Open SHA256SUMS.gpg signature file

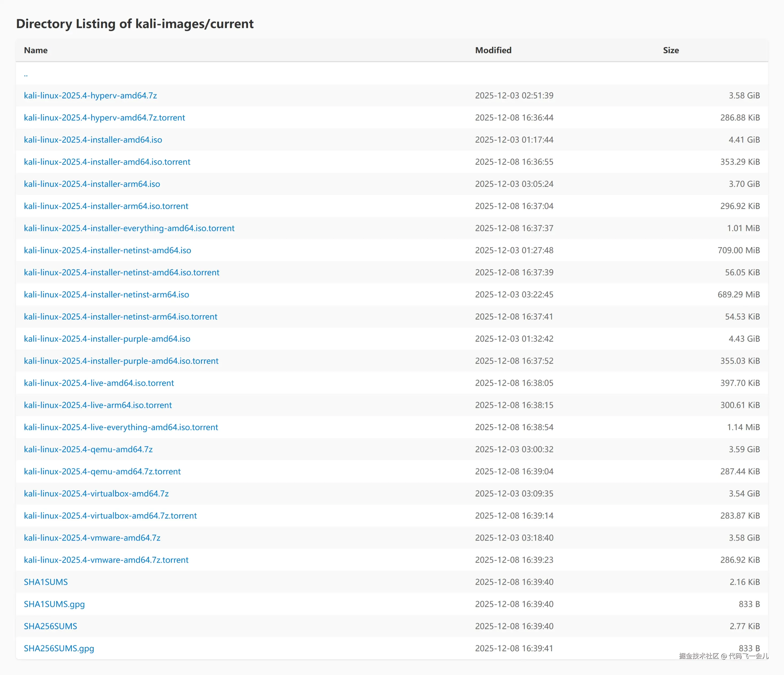59,648
